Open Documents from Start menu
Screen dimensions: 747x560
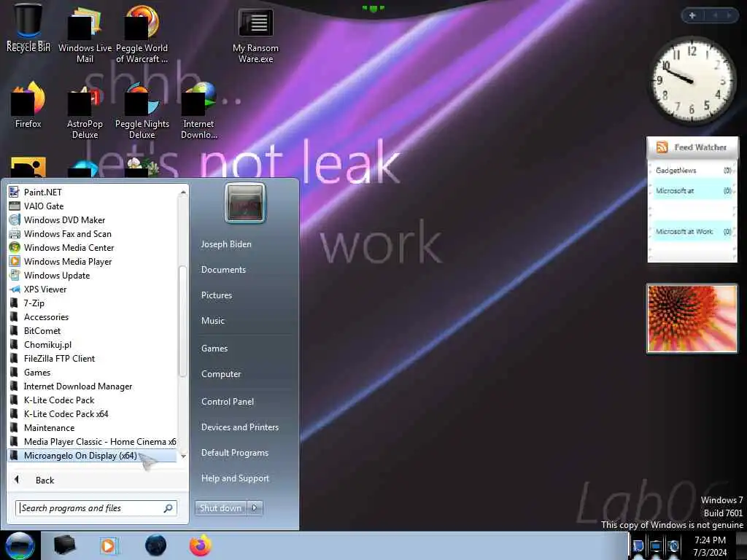[223, 270]
